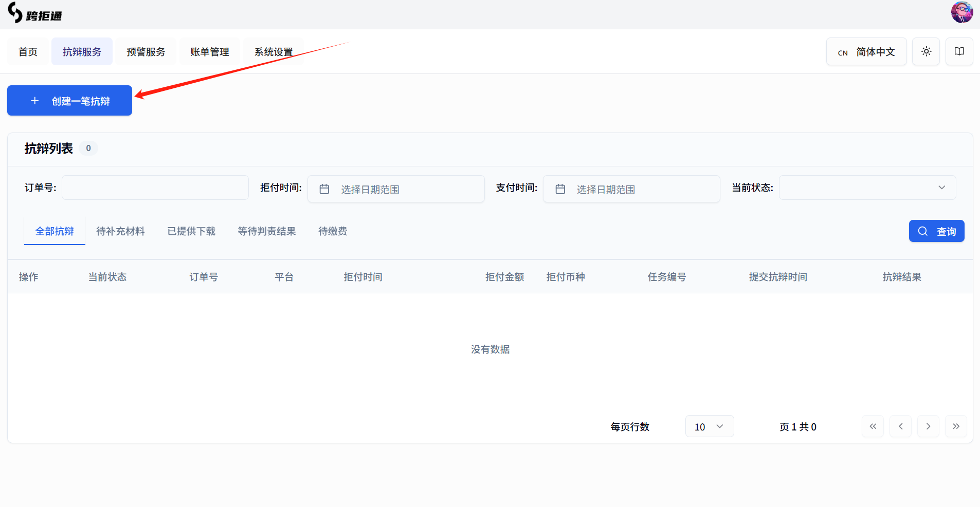Viewport: 980px width, 507px height.
Task: Click the 当前状态 column header
Action: click(107, 277)
